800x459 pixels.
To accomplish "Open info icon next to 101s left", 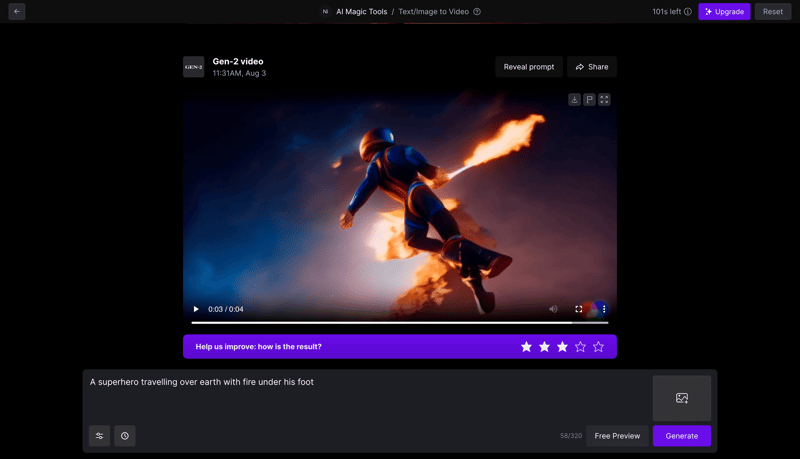I will pos(688,12).
